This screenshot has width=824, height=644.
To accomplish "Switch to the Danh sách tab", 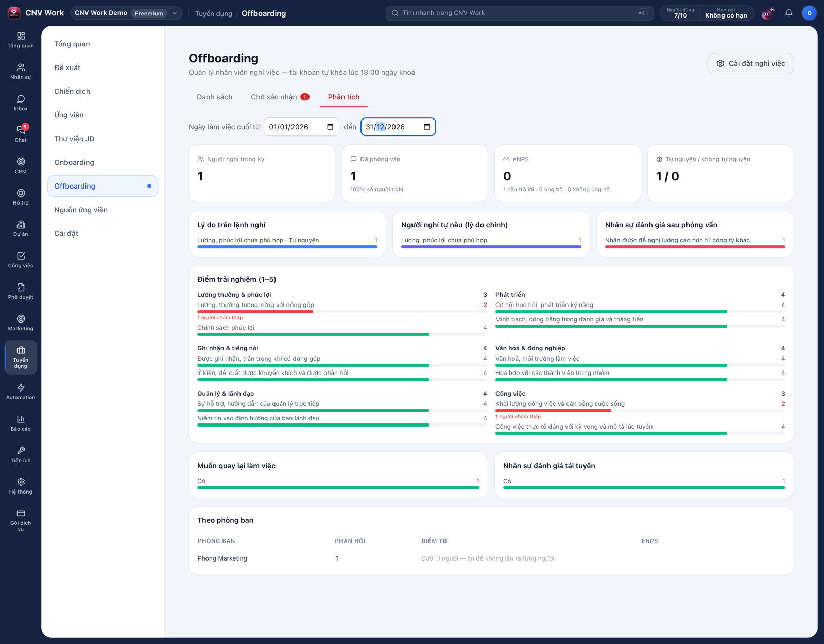I will [214, 97].
